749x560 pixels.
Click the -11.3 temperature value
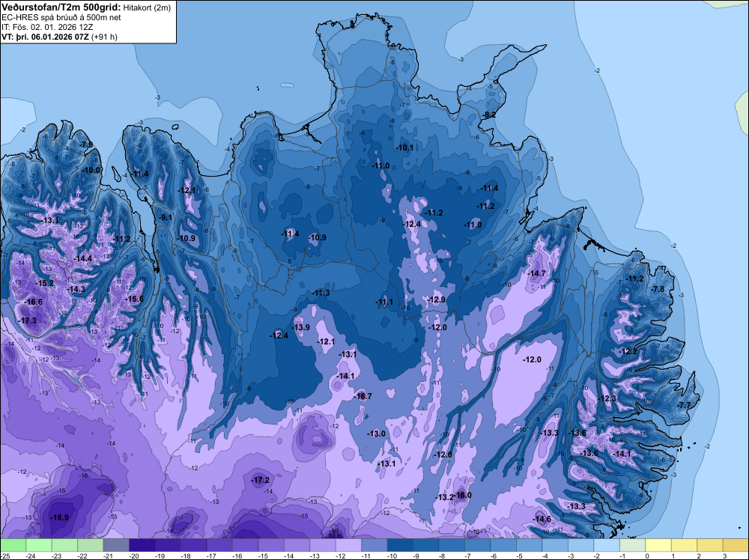[x=321, y=293]
